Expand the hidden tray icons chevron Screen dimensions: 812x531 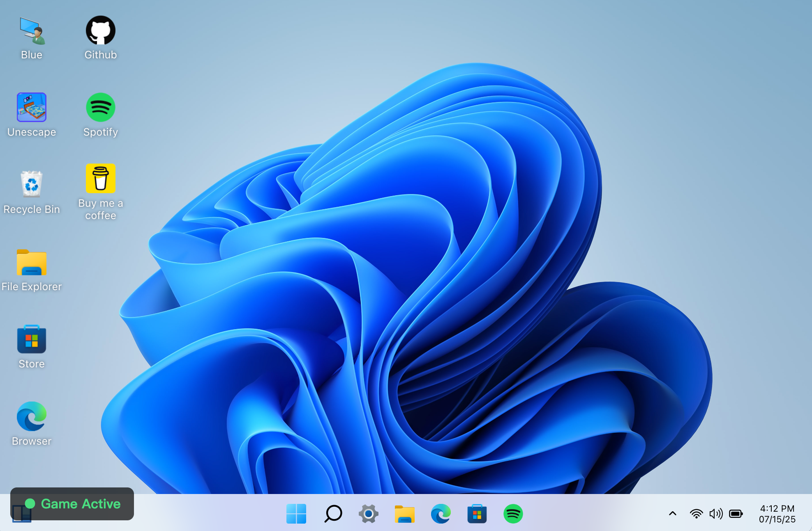click(673, 513)
